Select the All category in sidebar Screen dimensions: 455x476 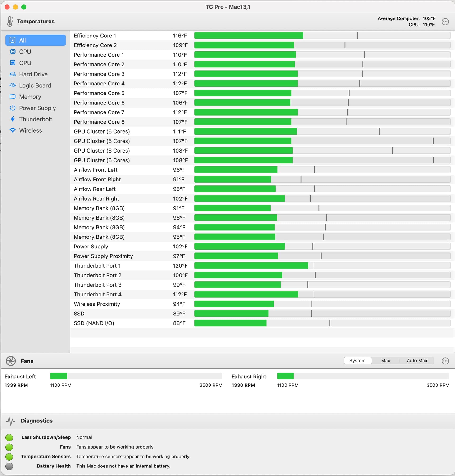(x=36, y=40)
